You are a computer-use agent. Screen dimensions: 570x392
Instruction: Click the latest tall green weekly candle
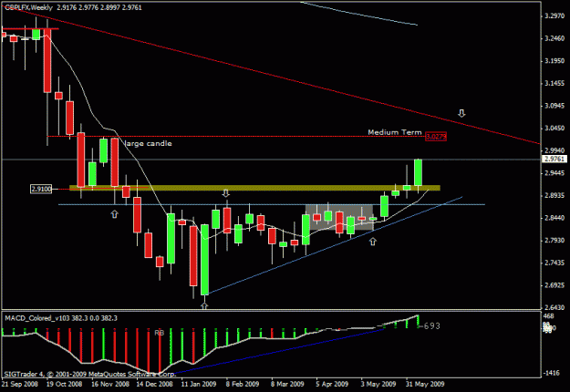click(x=418, y=172)
